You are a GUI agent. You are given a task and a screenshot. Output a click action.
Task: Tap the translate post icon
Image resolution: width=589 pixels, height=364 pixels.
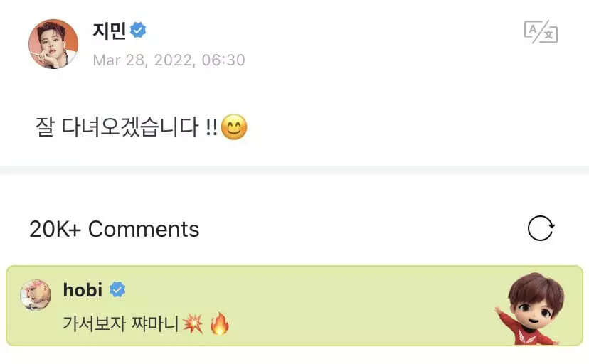pyautogui.click(x=541, y=31)
